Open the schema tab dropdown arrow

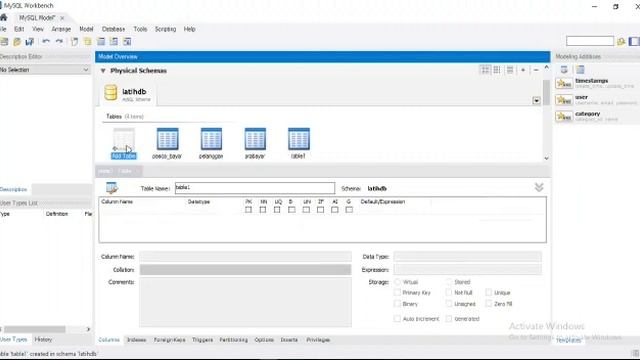(x=536, y=100)
